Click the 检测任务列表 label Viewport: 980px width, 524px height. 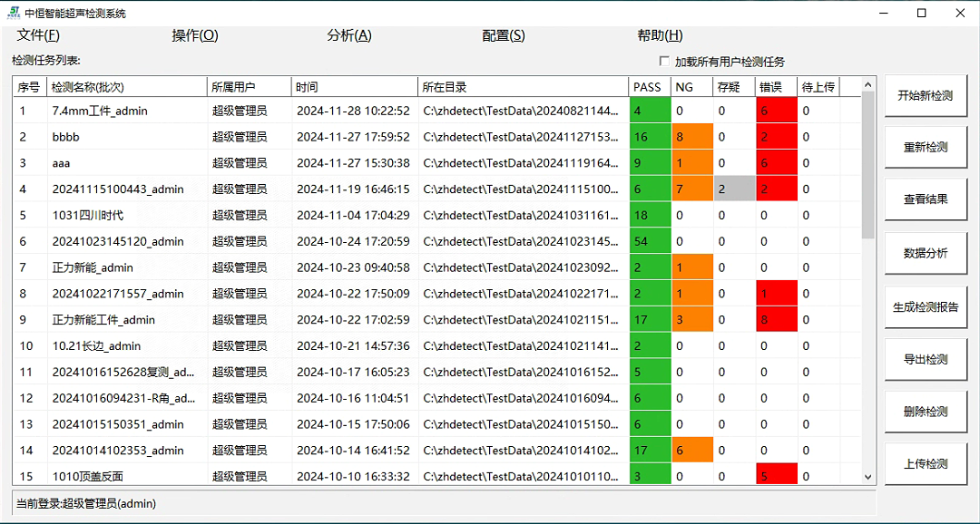[x=46, y=61]
